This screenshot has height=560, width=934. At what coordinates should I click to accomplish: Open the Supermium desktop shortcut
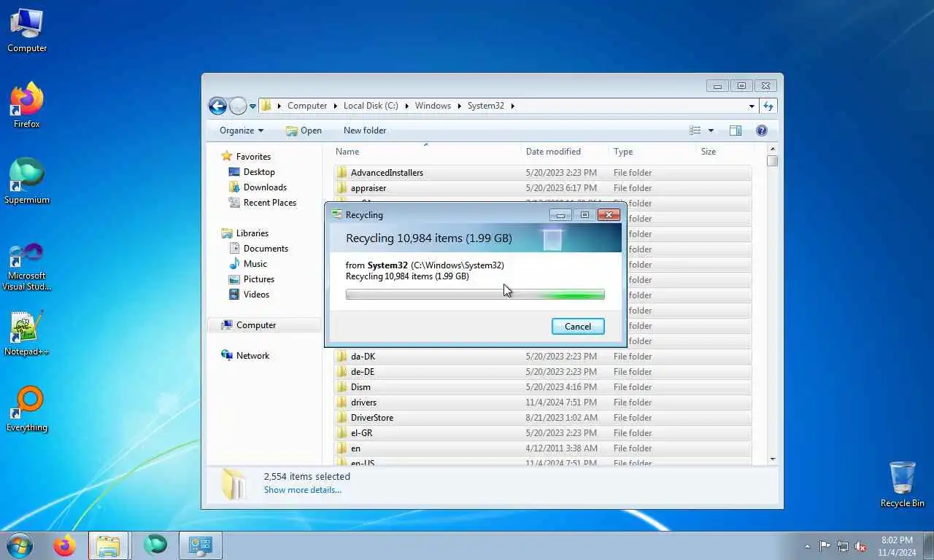(x=27, y=181)
